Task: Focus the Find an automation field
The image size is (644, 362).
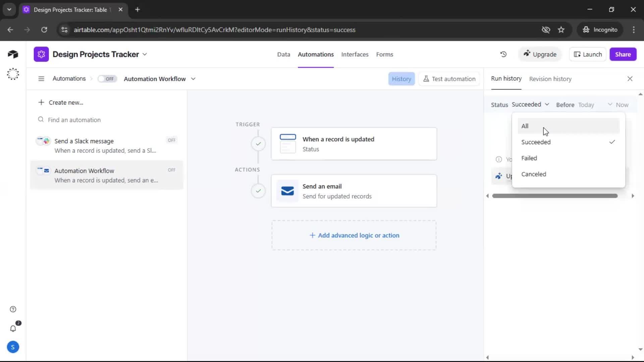Action: pos(107,120)
